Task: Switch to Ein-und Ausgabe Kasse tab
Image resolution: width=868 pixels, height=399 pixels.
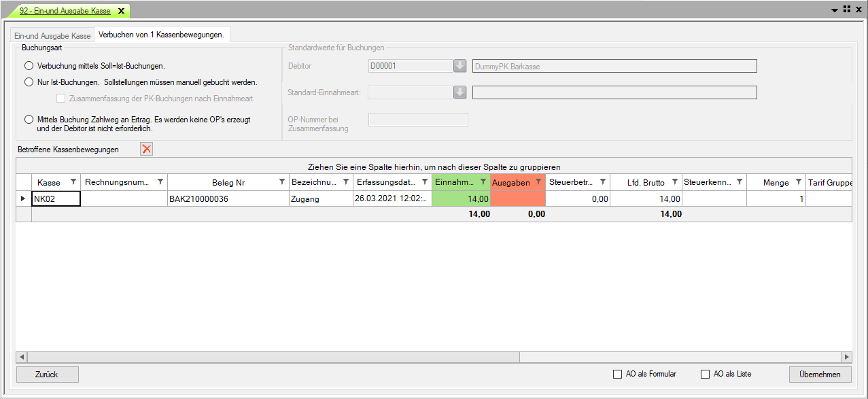Action: [52, 35]
